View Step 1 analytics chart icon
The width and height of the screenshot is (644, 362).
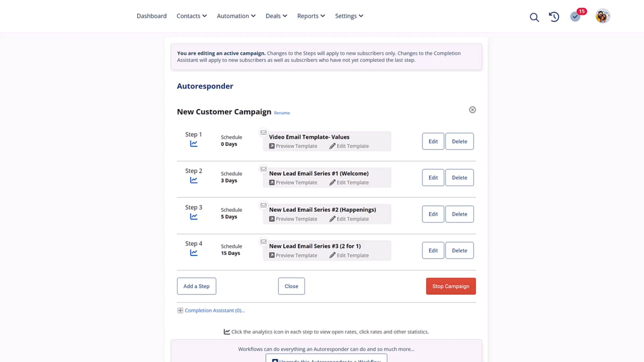[194, 144]
